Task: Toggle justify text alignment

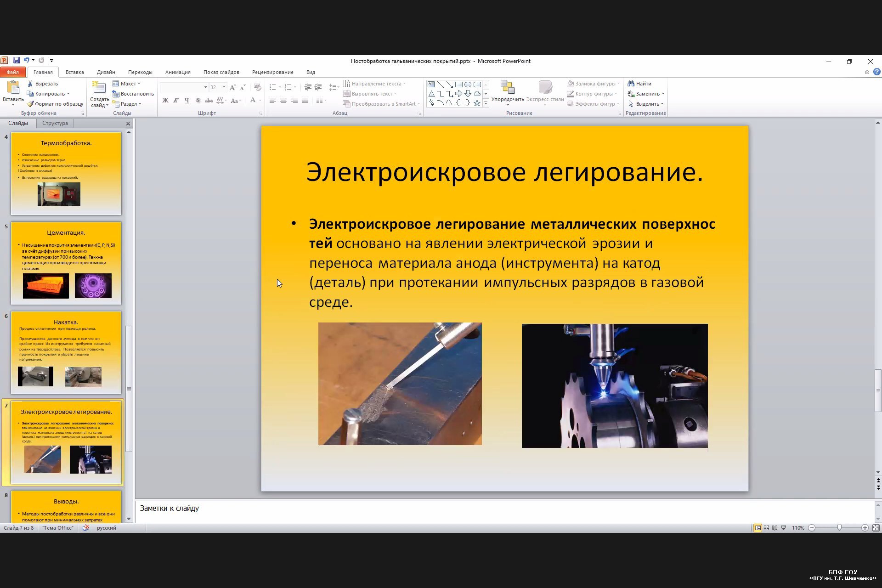Action: coord(305,101)
